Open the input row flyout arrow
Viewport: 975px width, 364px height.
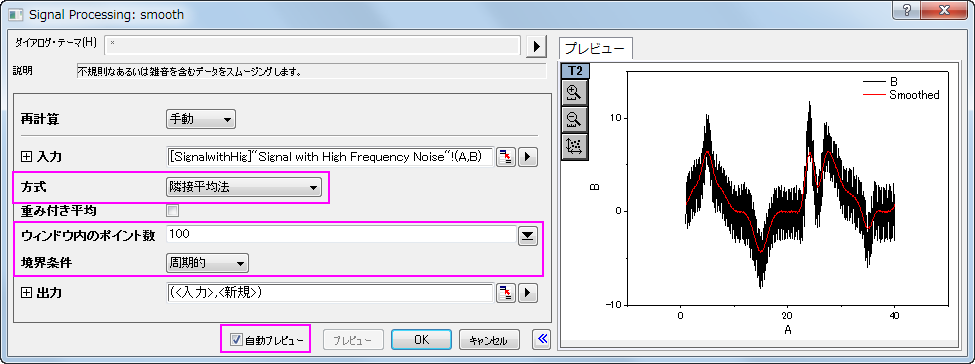pos(528,157)
